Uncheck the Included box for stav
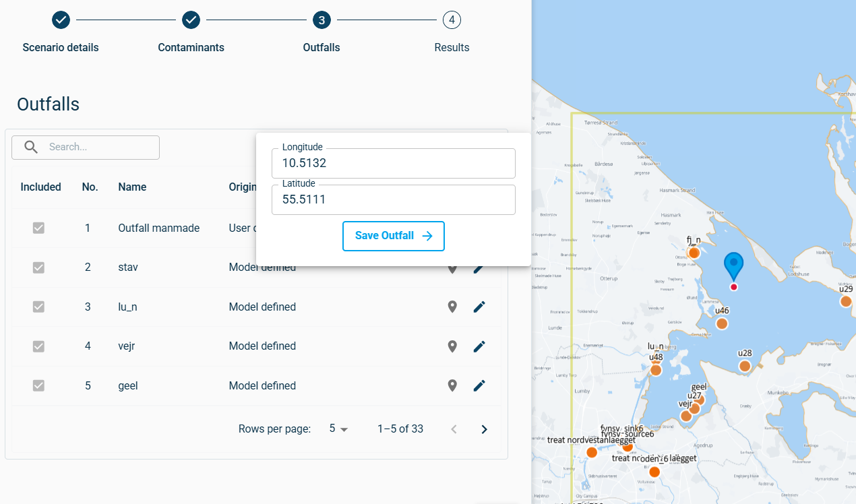This screenshot has height=504, width=856. coord(39,267)
